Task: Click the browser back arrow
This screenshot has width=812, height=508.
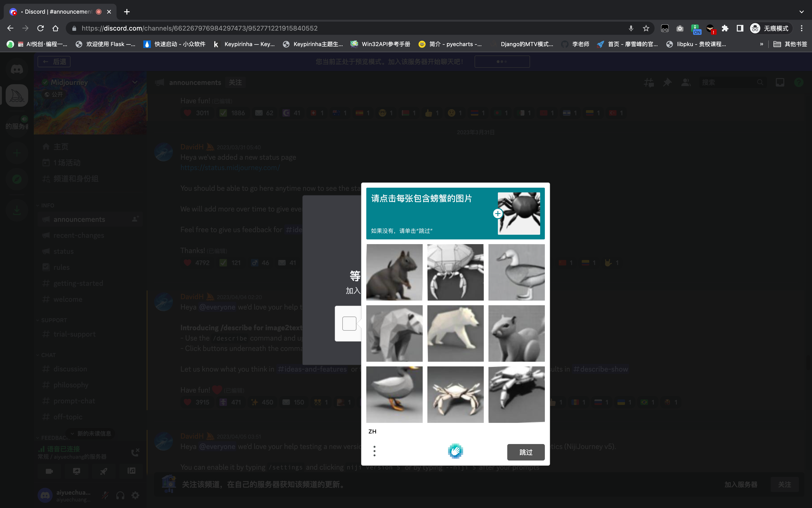Action: [x=10, y=28]
